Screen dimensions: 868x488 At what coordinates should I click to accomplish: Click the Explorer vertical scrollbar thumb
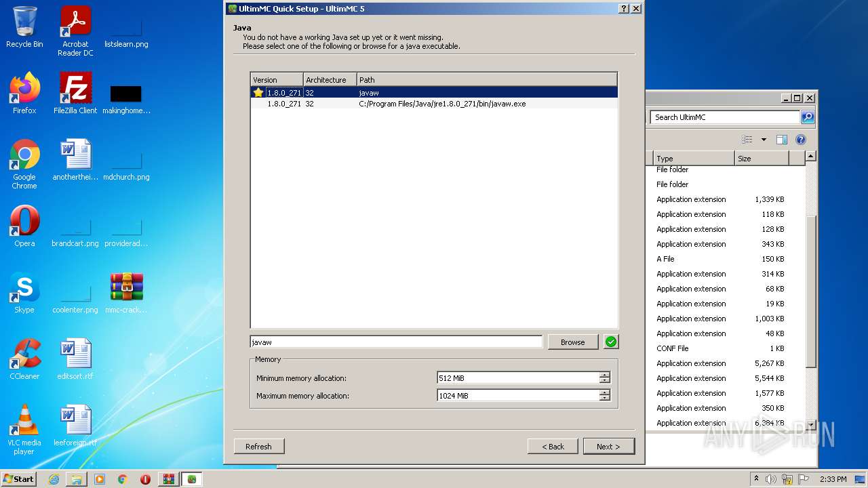(811, 291)
